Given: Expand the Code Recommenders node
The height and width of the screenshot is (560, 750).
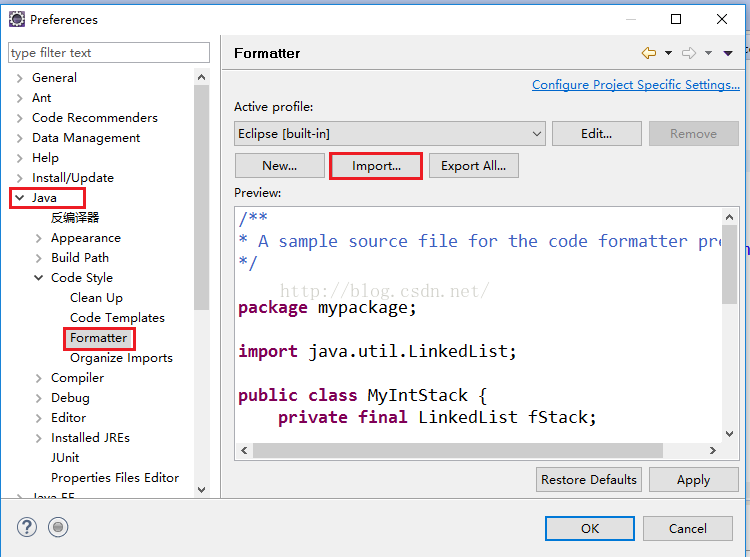Looking at the screenshot, I should coord(20,118).
